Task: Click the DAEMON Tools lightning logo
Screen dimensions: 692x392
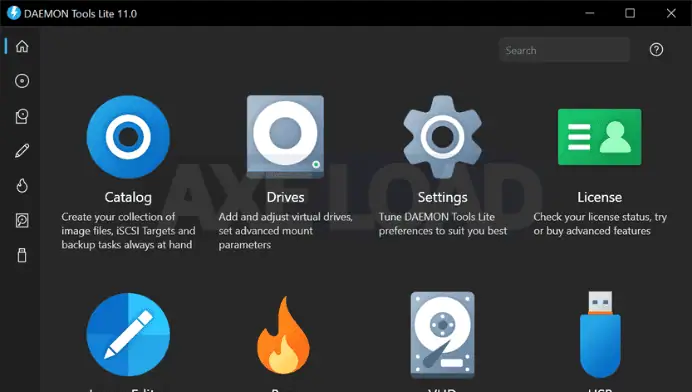Action: tap(14, 13)
